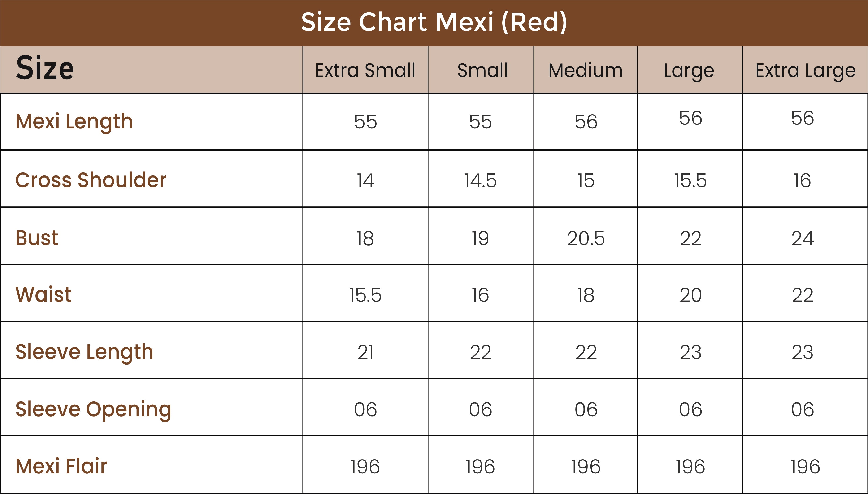Select the Sleeve Length row label
This screenshot has width=868, height=494.
[84, 352]
